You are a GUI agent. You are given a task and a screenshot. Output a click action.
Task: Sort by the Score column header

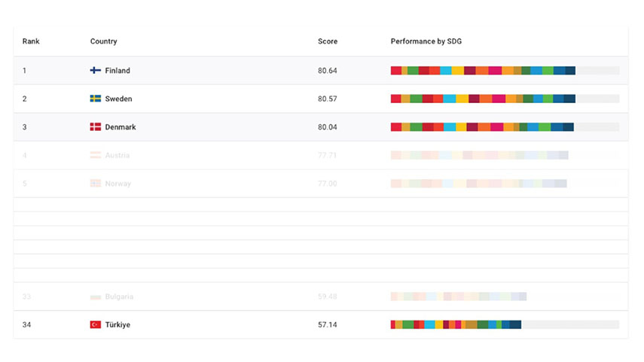[x=328, y=41]
